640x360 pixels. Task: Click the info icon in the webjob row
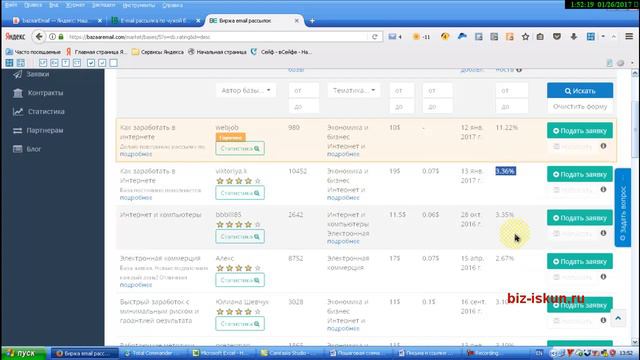(603, 146)
